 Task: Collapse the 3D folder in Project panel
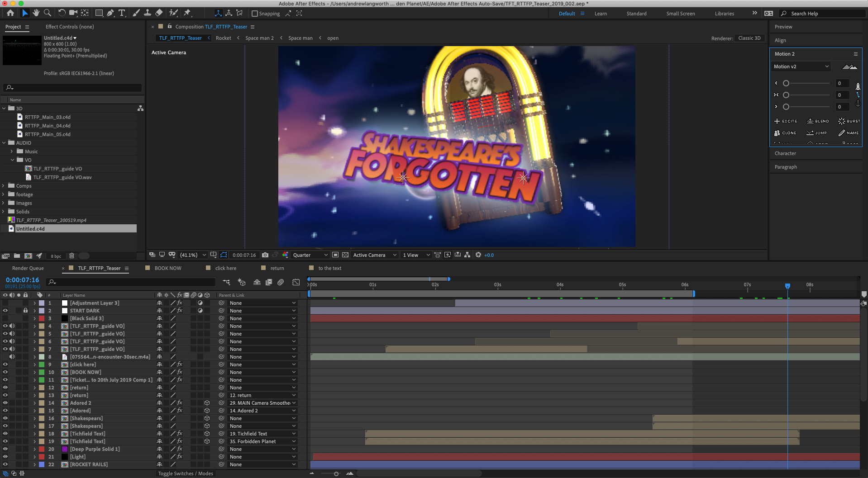tap(4, 109)
